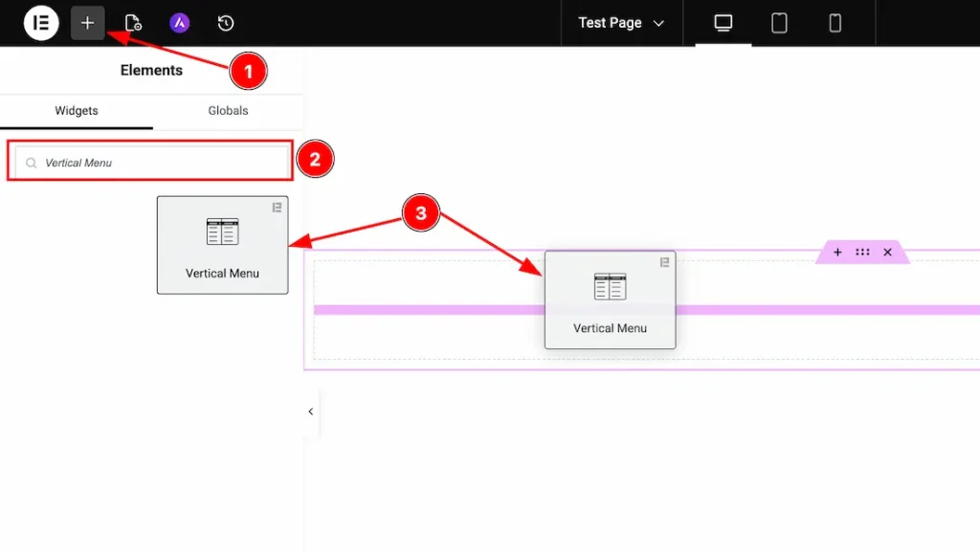This screenshot has height=553, width=980.
Task: Click the container's add plus icon
Action: click(837, 252)
